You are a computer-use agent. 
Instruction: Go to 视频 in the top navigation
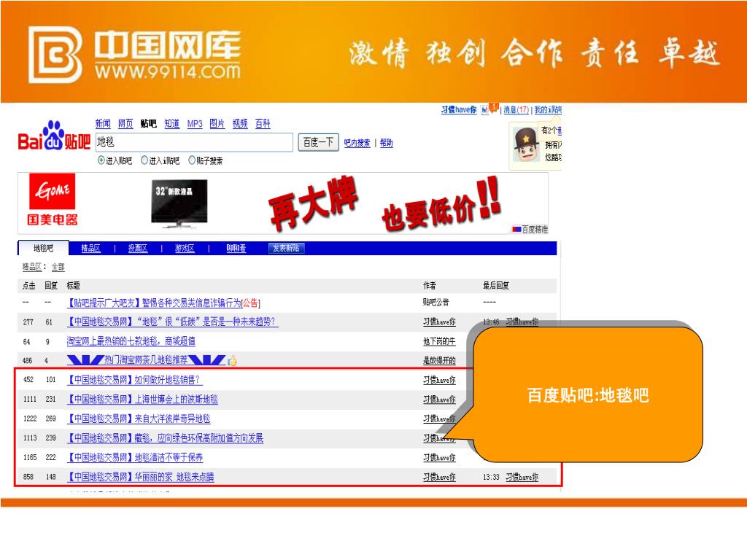240,124
